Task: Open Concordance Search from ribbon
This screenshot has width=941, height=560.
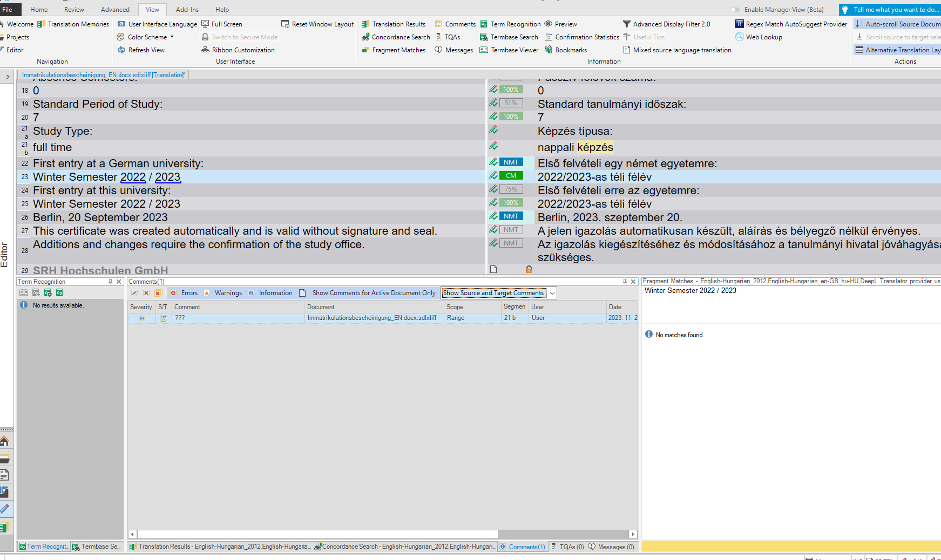Action: [396, 37]
